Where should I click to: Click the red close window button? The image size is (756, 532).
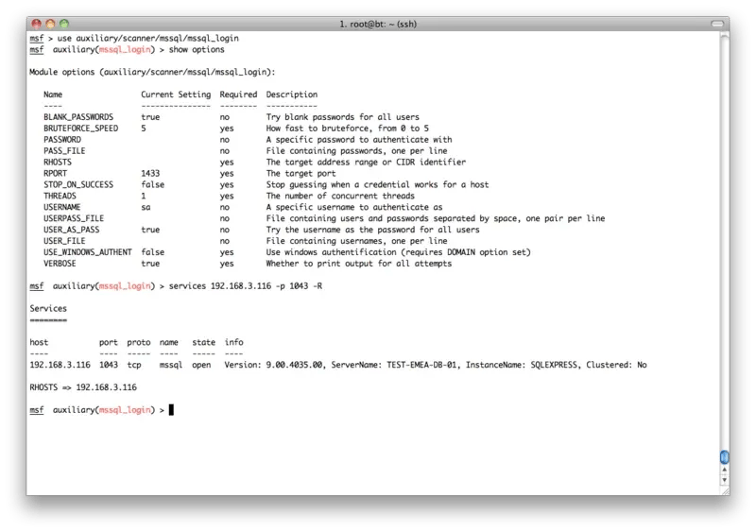point(35,22)
